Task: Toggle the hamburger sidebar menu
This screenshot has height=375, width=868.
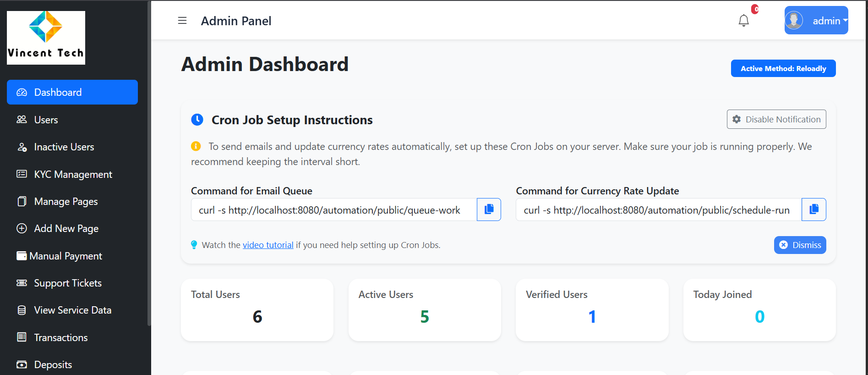Action: [x=182, y=21]
